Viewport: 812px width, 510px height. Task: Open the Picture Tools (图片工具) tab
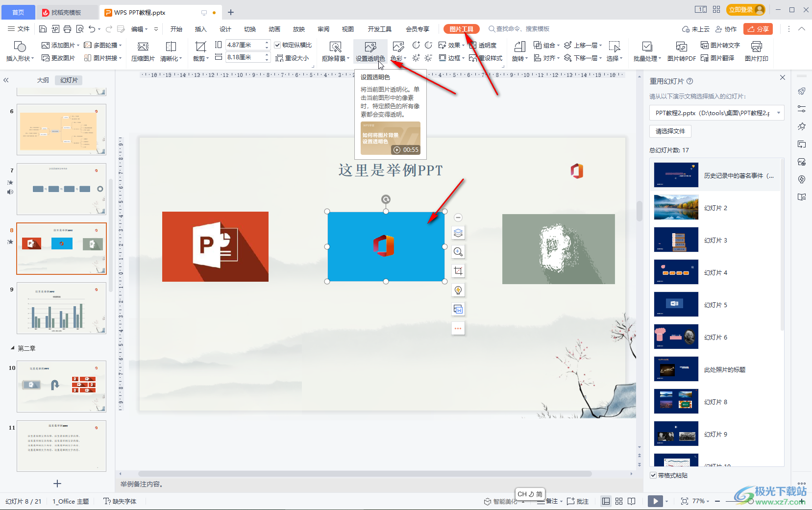pyautogui.click(x=461, y=29)
